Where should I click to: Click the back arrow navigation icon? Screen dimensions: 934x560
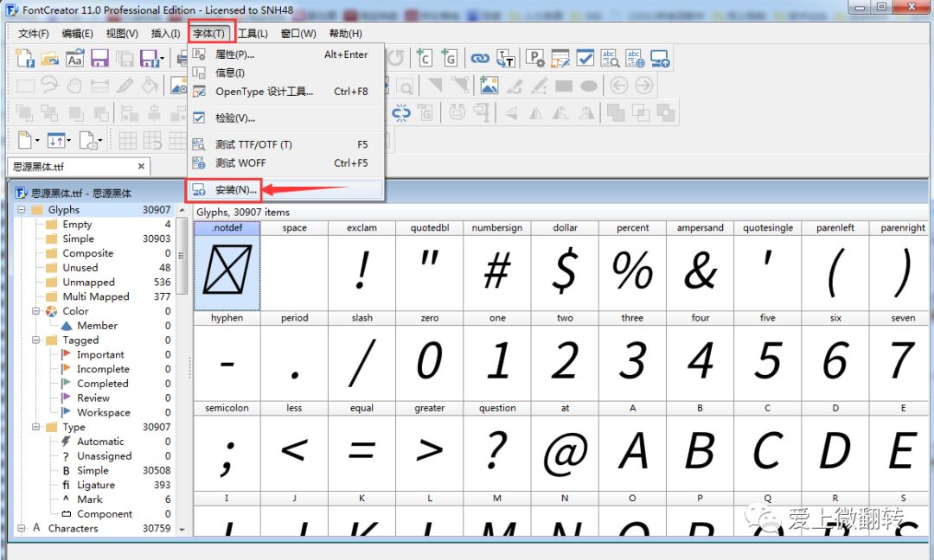(619, 86)
